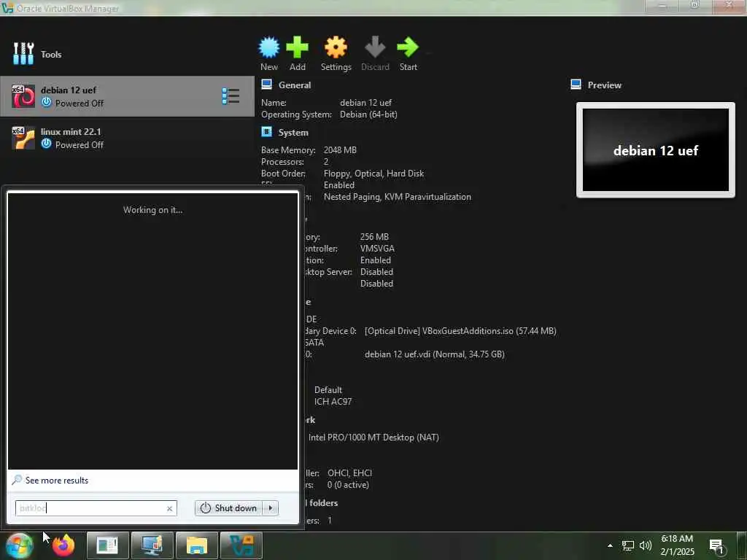Click the debian VM OS icon

click(23, 96)
